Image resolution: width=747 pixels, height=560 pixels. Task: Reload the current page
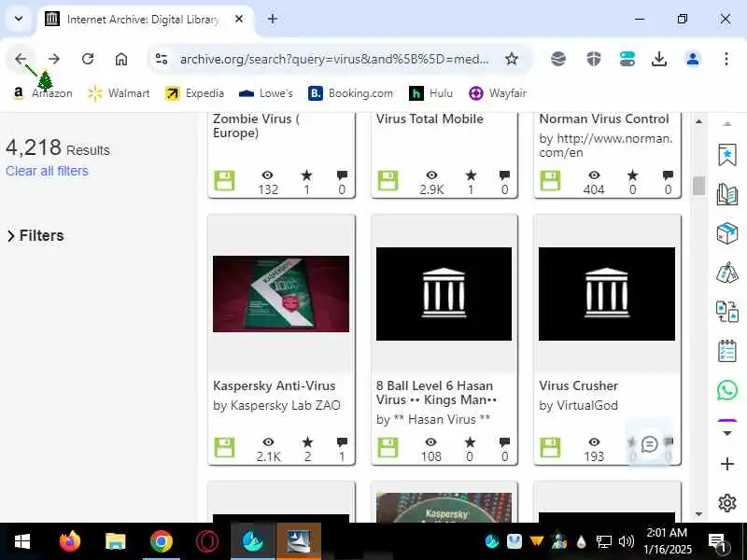[x=88, y=59]
